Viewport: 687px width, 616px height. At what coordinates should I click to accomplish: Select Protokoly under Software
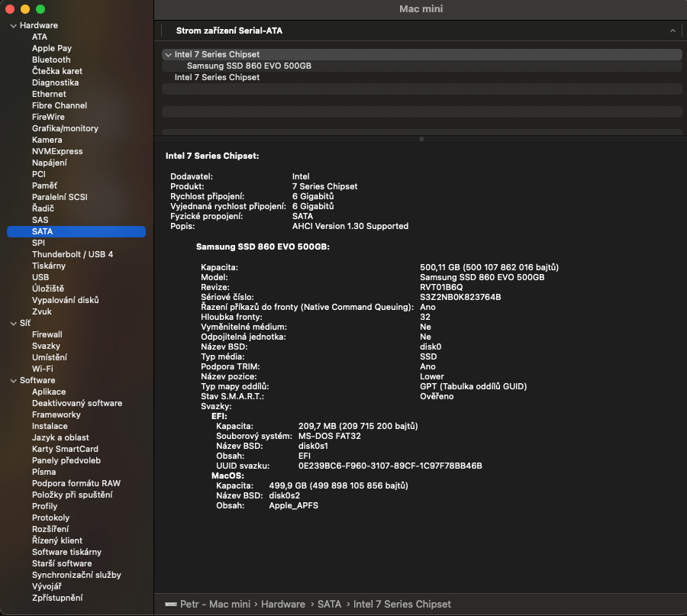click(51, 518)
